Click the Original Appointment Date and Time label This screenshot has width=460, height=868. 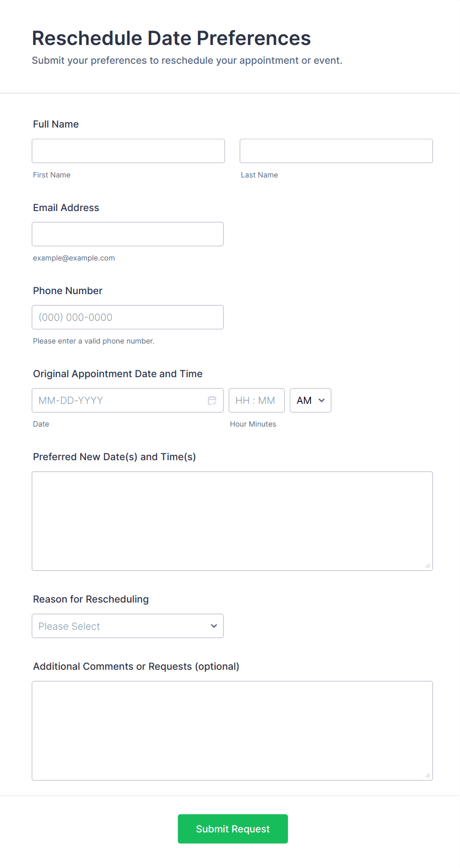(118, 374)
